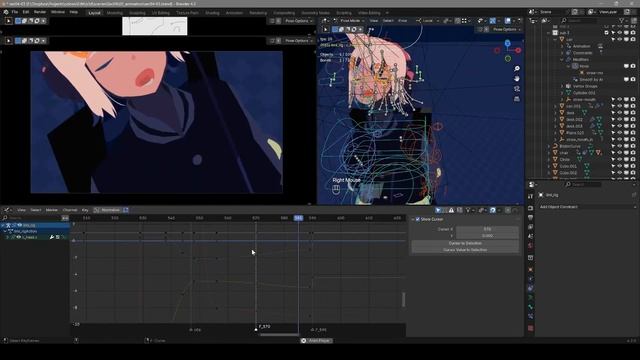This screenshot has width=640, height=360.
Task: Click the invert filter arrows next to channel search
Action: coord(65,218)
